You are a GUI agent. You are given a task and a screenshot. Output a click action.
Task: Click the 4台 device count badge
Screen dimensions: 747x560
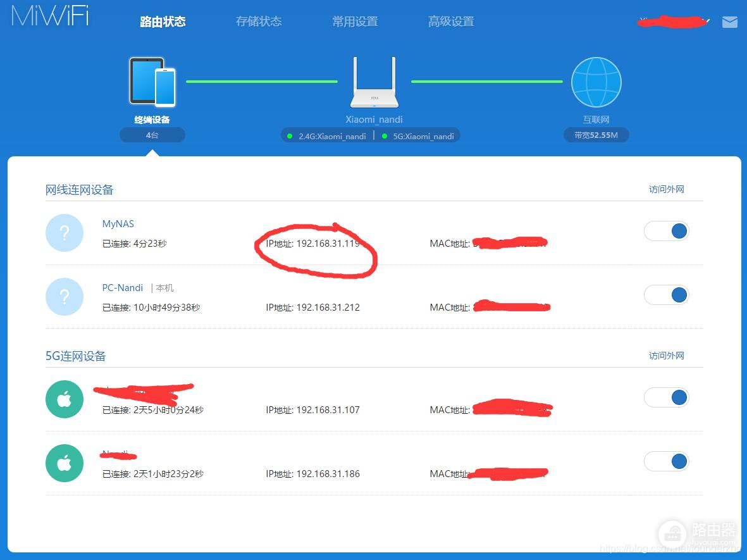[x=152, y=135]
